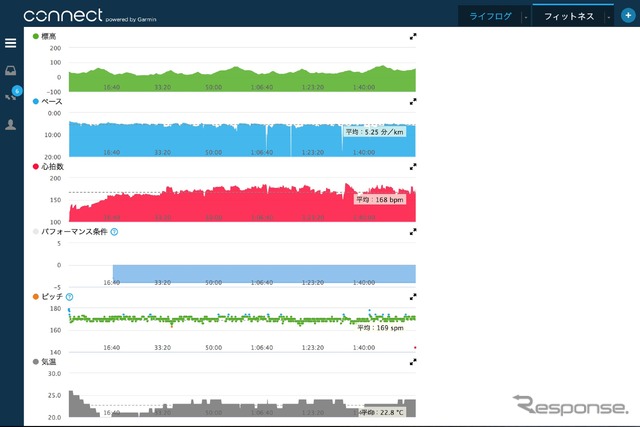Click the 心拍数 chart title

(x=52, y=167)
